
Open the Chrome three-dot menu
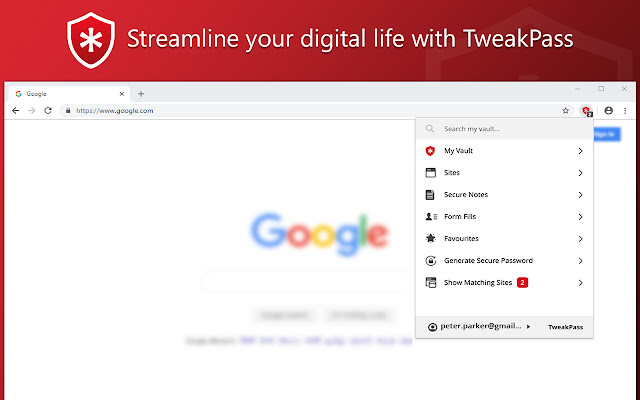point(625,111)
